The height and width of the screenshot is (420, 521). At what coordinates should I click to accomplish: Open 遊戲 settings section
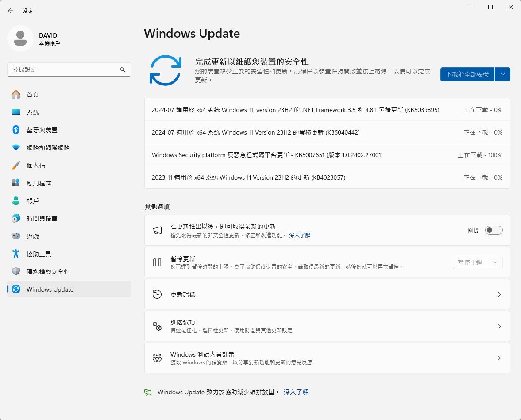(x=69, y=236)
